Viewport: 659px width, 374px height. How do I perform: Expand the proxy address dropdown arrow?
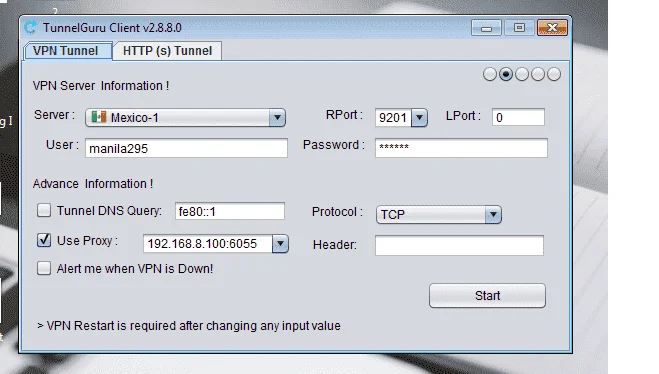point(280,244)
